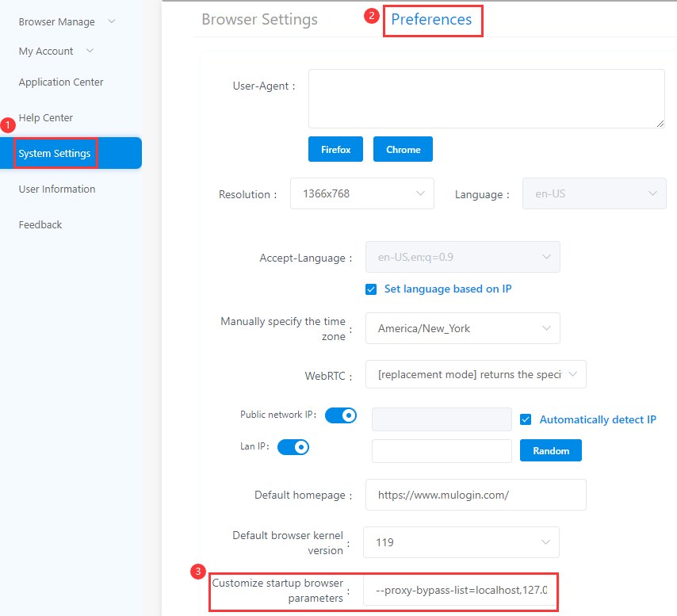Open the WebRTC replacement mode dropdown
The height and width of the screenshot is (616, 677).
[x=476, y=374]
